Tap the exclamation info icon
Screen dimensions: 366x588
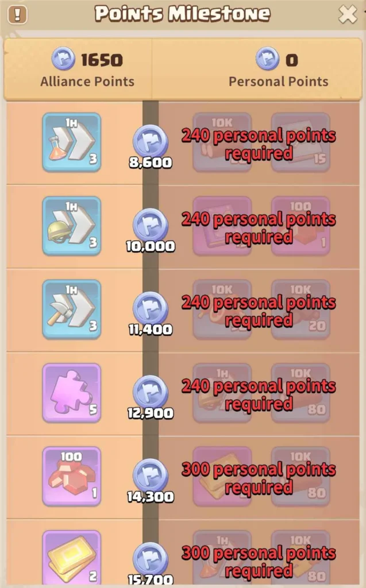pos(17,14)
